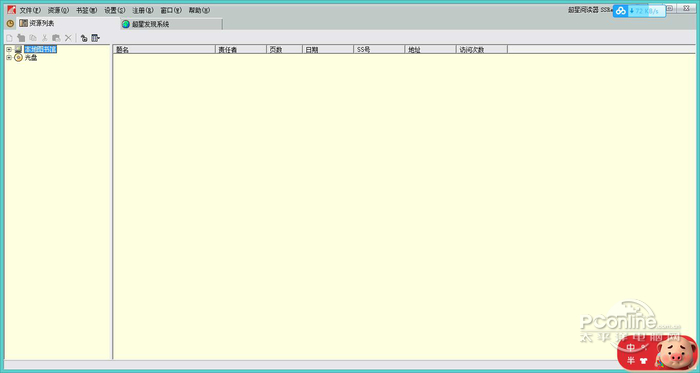Screen dimensions: 700x373
Task: Click the red SSReader application logo
Action: [11, 10]
